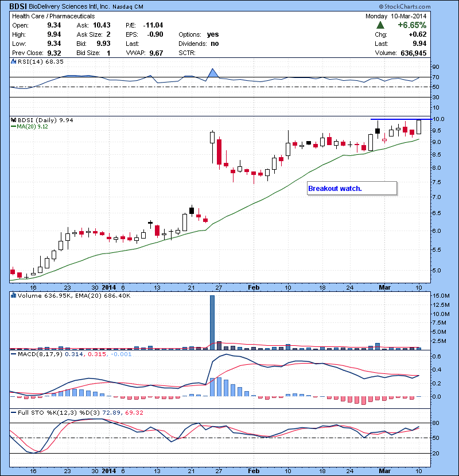Viewport: 459px width, 476px height.
Task: Click the Options 'yes' value
Action: 213,34
